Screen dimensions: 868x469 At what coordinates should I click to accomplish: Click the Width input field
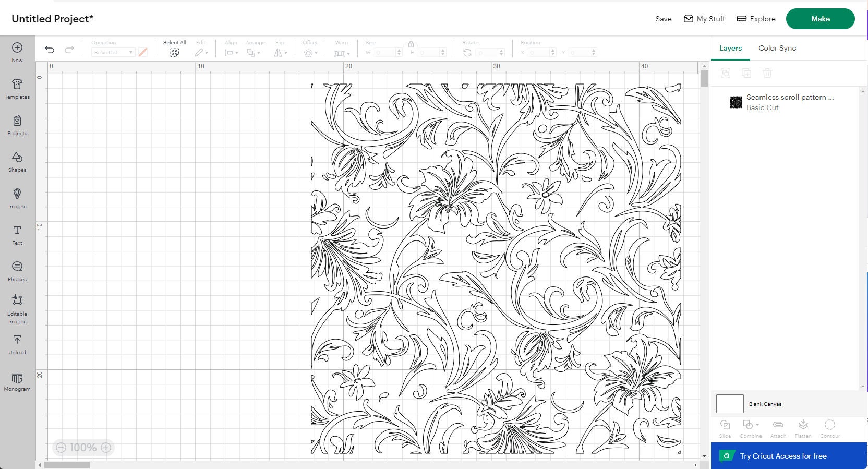(388, 53)
